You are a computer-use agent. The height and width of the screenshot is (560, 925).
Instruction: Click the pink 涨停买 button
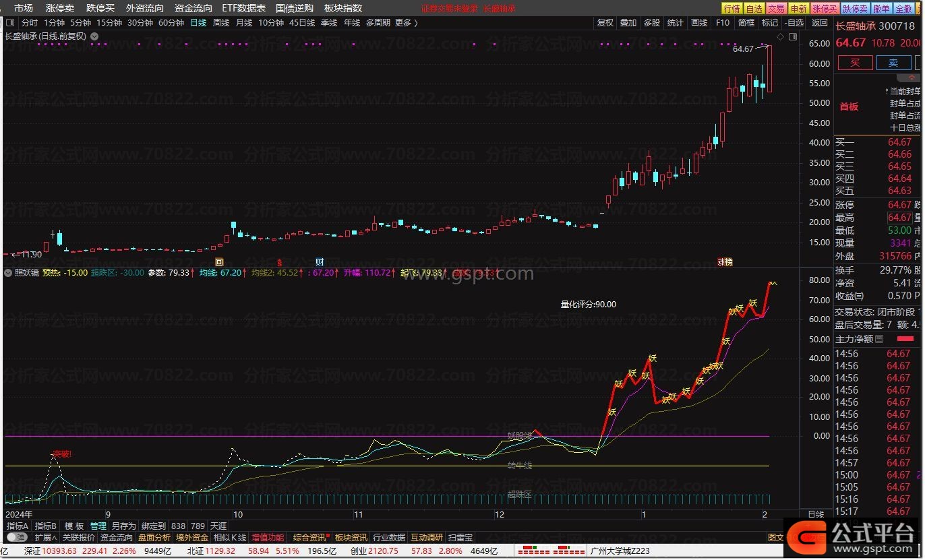pyautogui.click(x=825, y=9)
